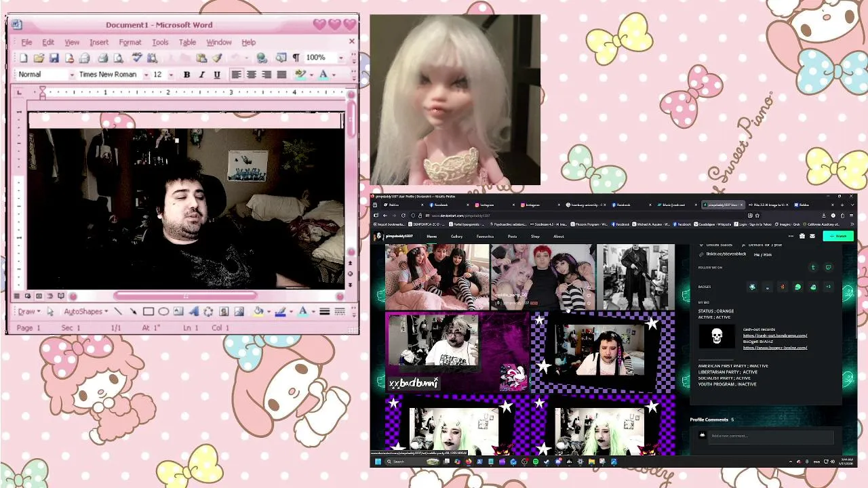Click the Text Box icon in Drawing toolbar
This screenshot has height=488, width=868.
(178, 312)
